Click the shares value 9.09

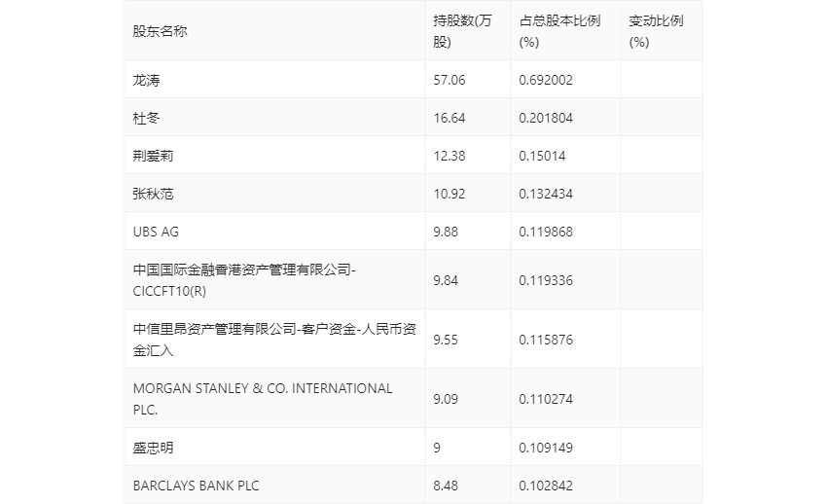click(x=446, y=399)
